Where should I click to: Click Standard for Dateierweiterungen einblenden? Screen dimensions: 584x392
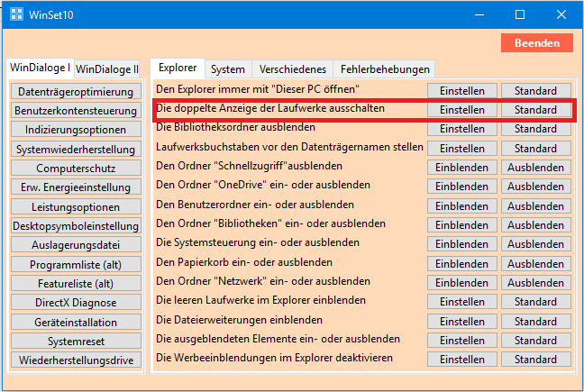(x=535, y=322)
